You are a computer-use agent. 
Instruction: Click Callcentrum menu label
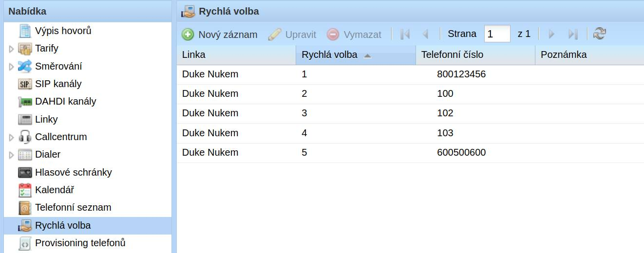point(61,137)
